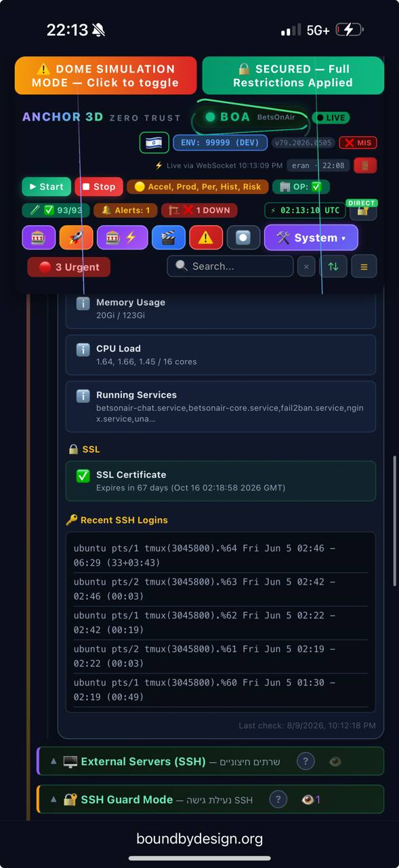Open the BOA BetsOnAir selector

click(250, 117)
